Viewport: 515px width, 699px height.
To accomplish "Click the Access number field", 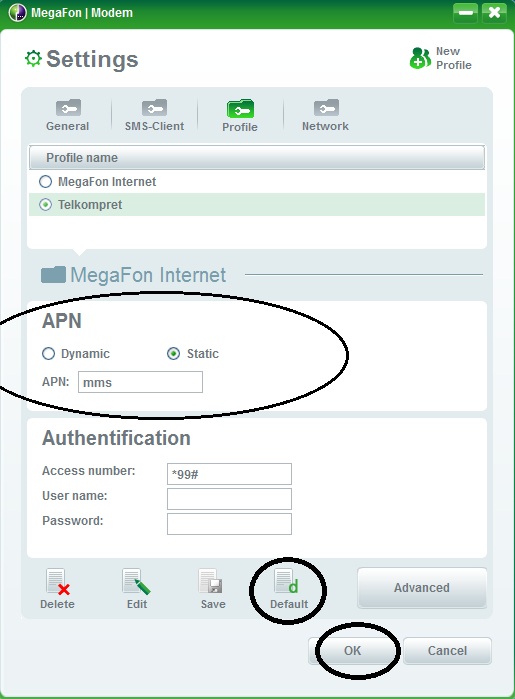I will click(229, 474).
